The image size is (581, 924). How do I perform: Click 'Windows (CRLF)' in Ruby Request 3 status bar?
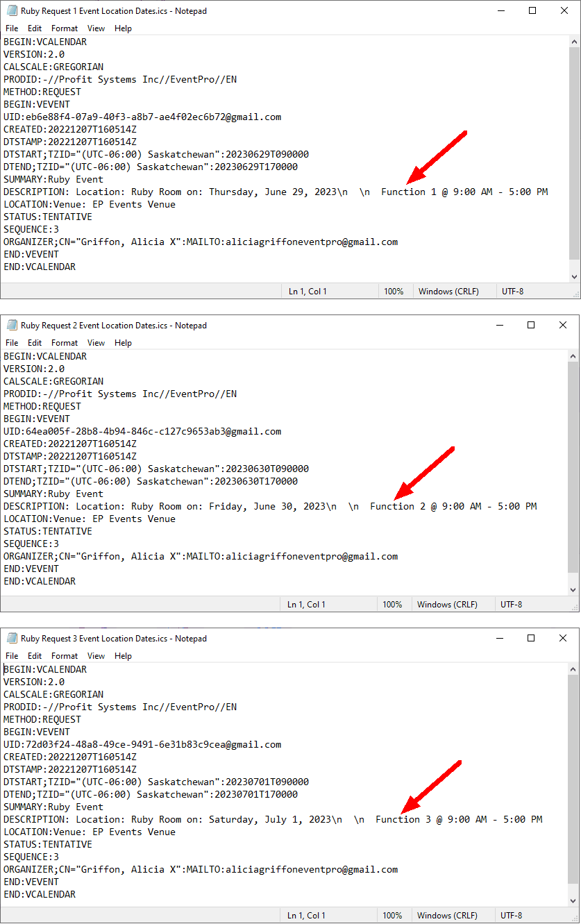[447, 915]
